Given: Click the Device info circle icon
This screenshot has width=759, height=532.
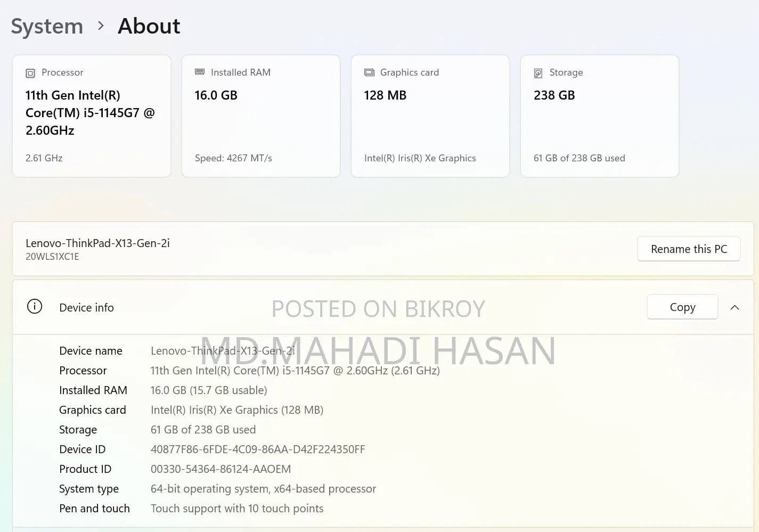Looking at the screenshot, I should [x=35, y=307].
